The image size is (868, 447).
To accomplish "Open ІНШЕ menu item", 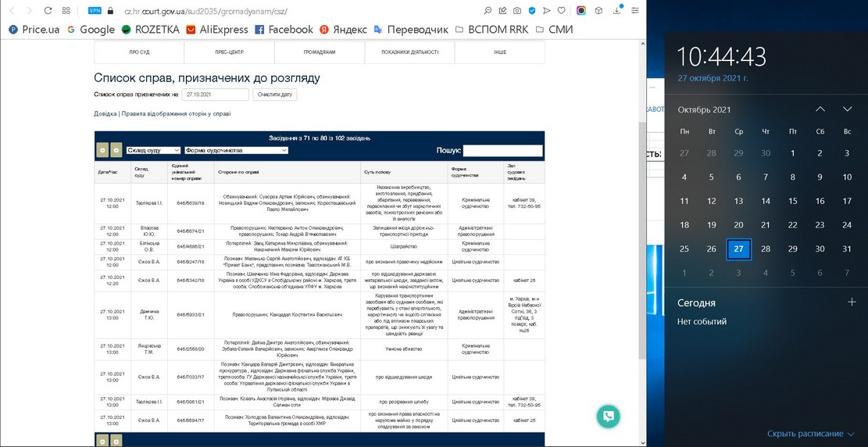I will coord(500,52).
